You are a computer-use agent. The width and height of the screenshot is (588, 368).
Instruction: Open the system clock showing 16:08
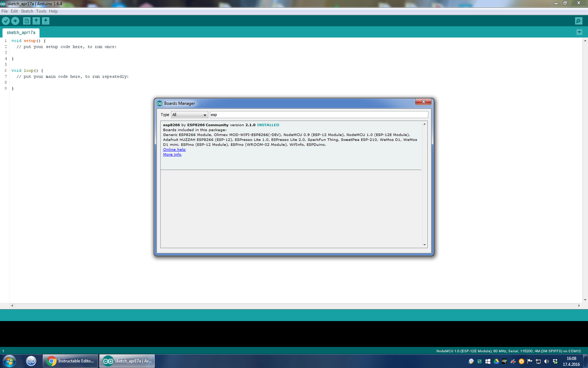[571, 361]
